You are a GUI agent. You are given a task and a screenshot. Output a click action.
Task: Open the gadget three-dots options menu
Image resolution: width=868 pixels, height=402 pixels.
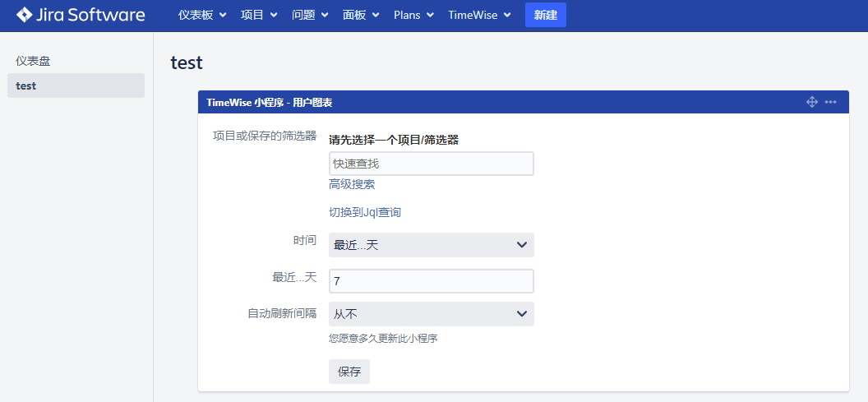(831, 102)
